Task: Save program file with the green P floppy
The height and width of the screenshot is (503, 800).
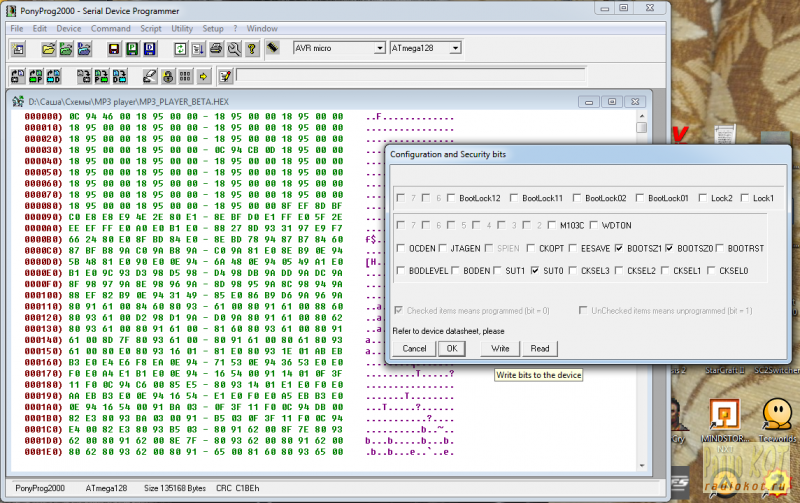Action: point(132,49)
